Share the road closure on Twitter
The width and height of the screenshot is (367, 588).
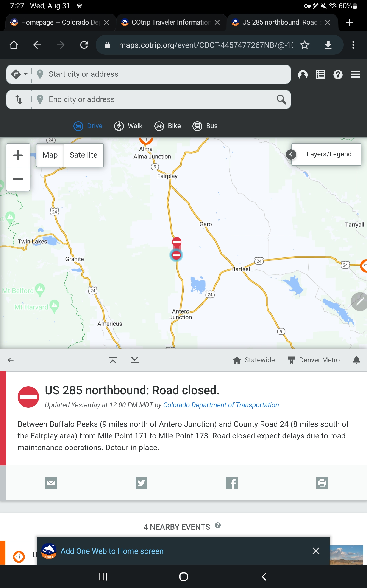point(141,483)
